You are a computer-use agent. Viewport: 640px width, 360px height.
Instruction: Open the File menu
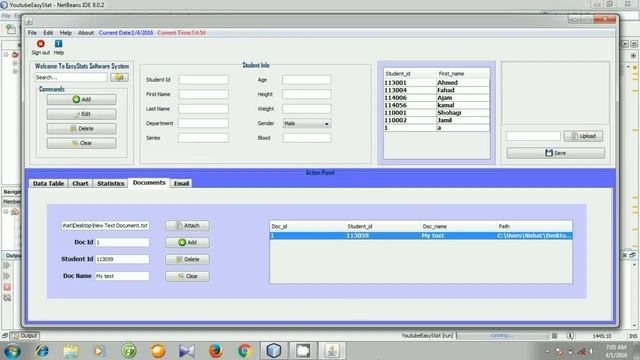click(32, 33)
